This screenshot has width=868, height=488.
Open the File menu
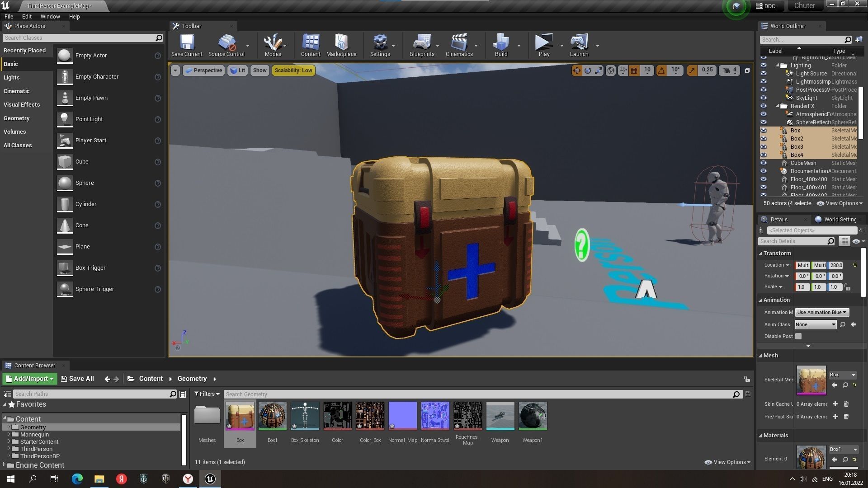[9, 16]
